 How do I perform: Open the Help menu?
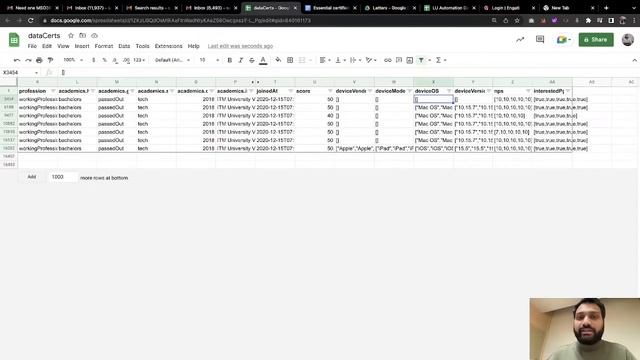tap(193, 46)
